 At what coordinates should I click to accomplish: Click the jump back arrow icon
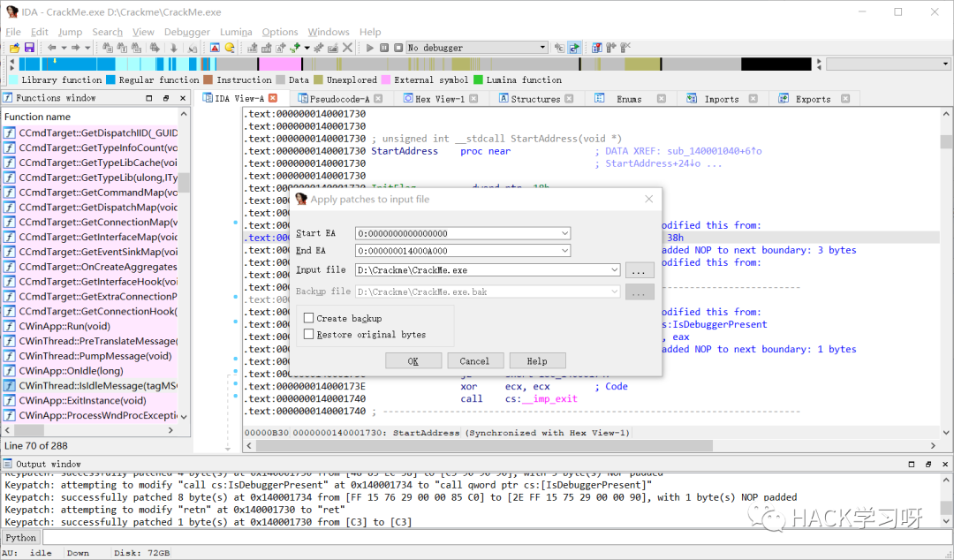click(x=52, y=48)
